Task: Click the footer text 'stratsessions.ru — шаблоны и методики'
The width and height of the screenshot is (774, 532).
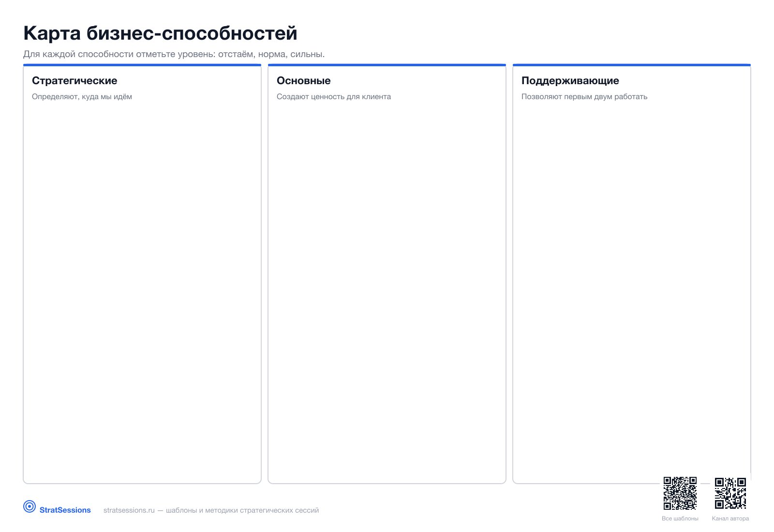Action: tap(211, 510)
